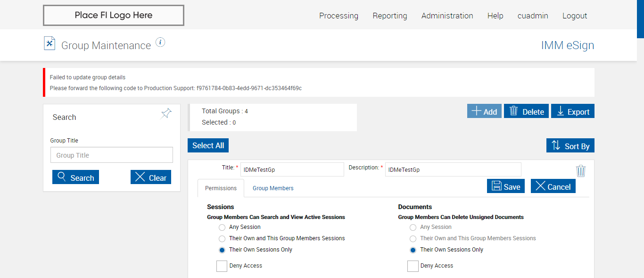Click the pin icon in Search panel
Image resolution: width=644 pixels, height=278 pixels.
click(166, 113)
